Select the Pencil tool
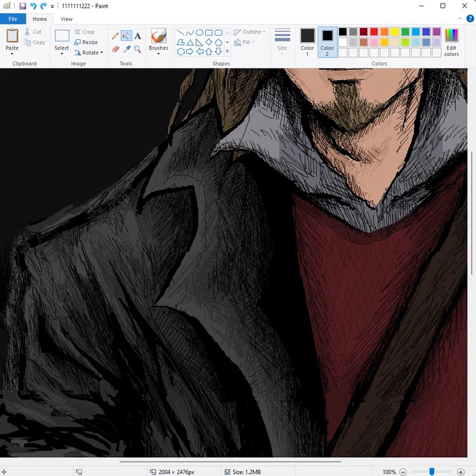Viewport: 476px width, 476px height. click(x=115, y=36)
